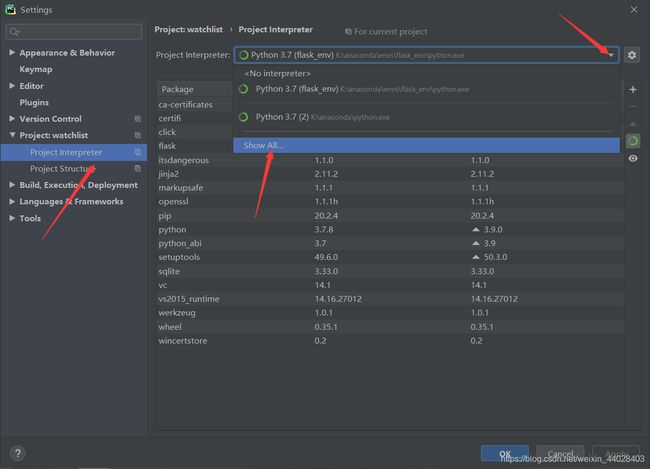Screen dimensions: 650x469
Task: Click the plus icon to install package
Action: 633,90
